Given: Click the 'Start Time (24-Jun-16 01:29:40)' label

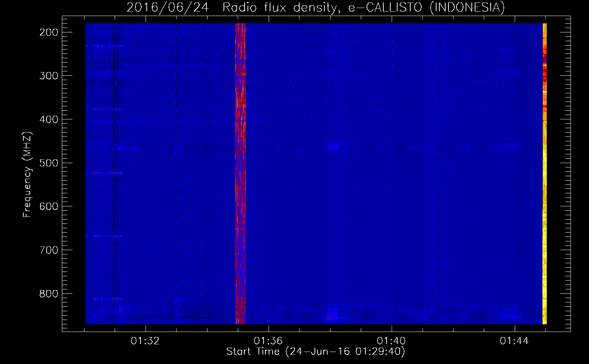Looking at the screenshot, I should (316, 352).
